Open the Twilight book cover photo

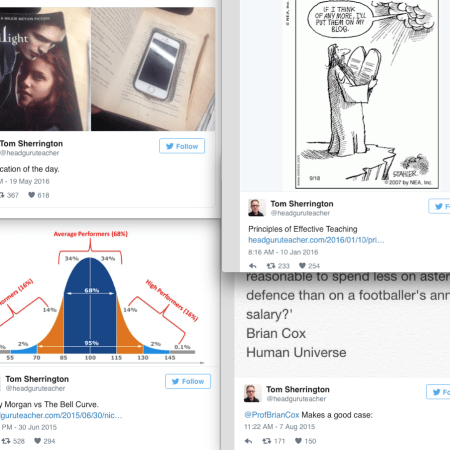click(45, 69)
